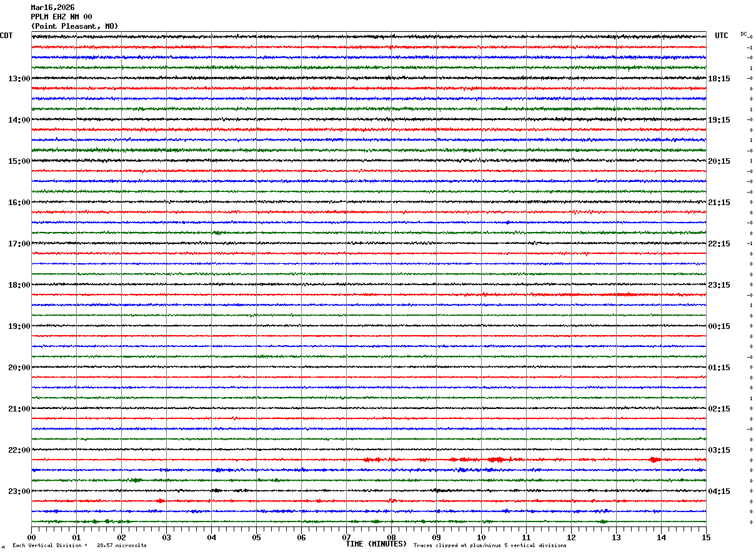Select minute 11 on the time axis
The image size is (756, 554).
point(526,537)
